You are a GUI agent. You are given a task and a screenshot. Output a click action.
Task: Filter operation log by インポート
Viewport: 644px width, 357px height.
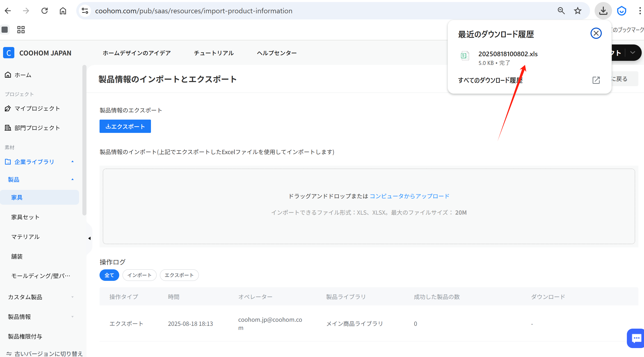coord(139,275)
